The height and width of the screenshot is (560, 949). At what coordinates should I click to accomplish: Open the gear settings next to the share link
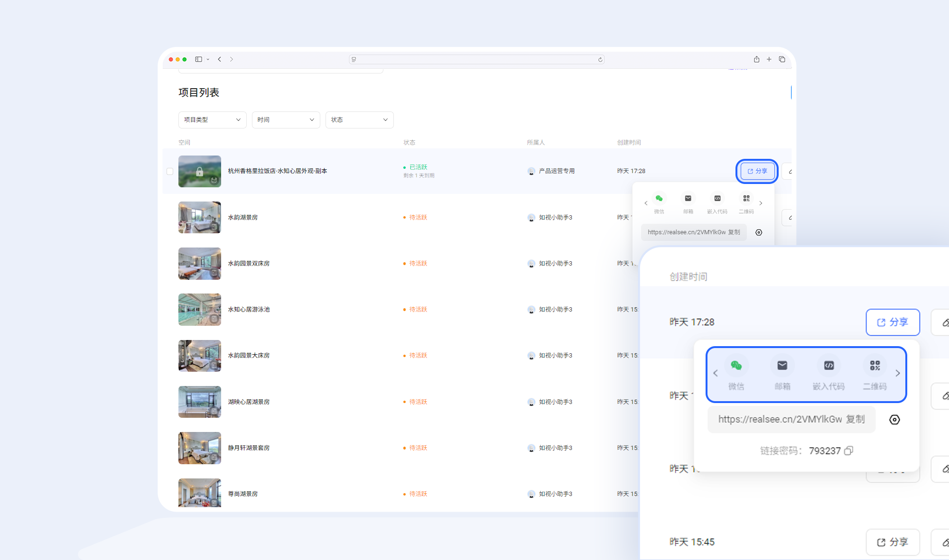(895, 420)
